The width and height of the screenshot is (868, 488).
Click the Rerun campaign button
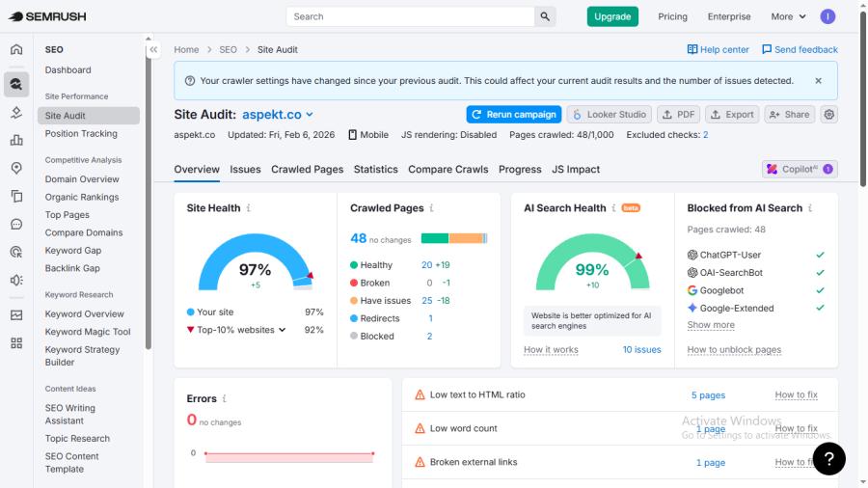coord(514,115)
